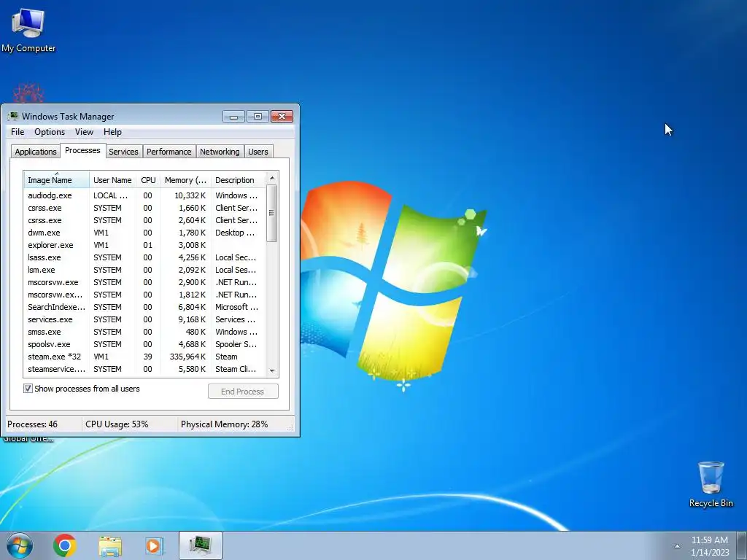
Task: Select the csrss.exe row using 1,660 K
Action: pyautogui.click(x=145, y=208)
